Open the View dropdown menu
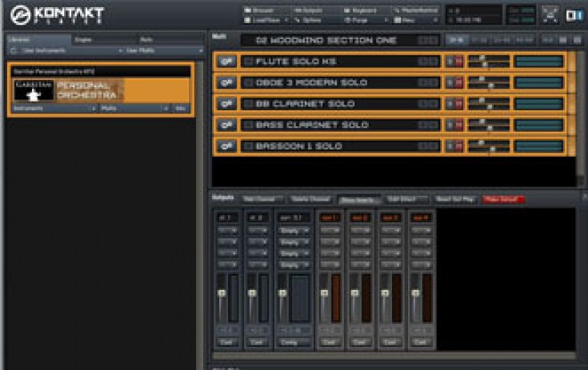 click(x=415, y=20)
